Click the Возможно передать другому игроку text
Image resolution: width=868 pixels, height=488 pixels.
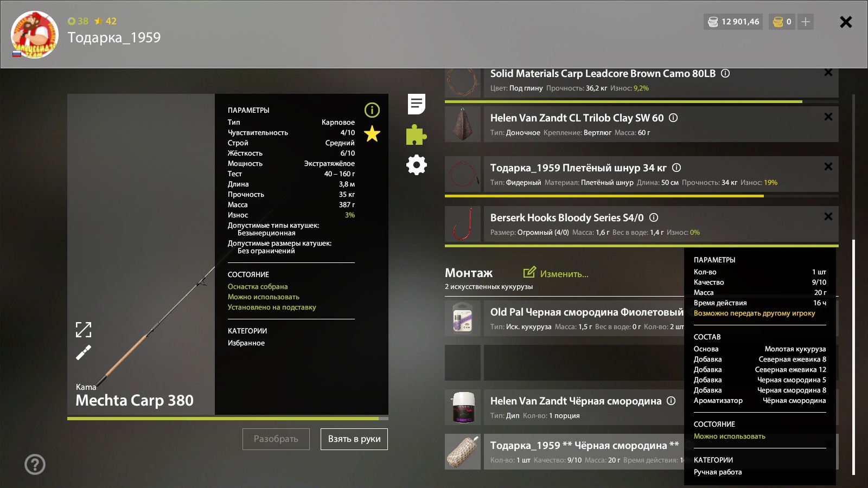point(754,313)
